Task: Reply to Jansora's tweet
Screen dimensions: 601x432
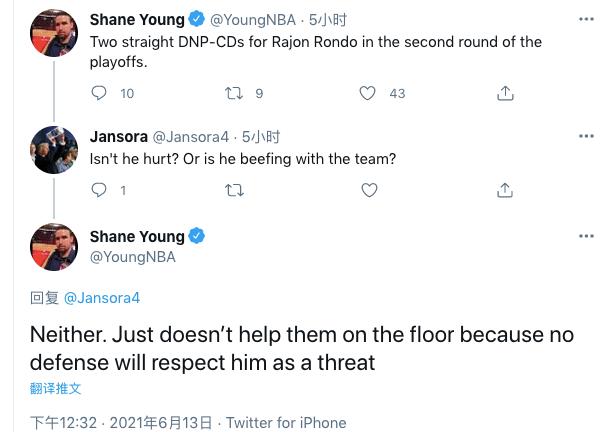Action: (x=99, y=189)
